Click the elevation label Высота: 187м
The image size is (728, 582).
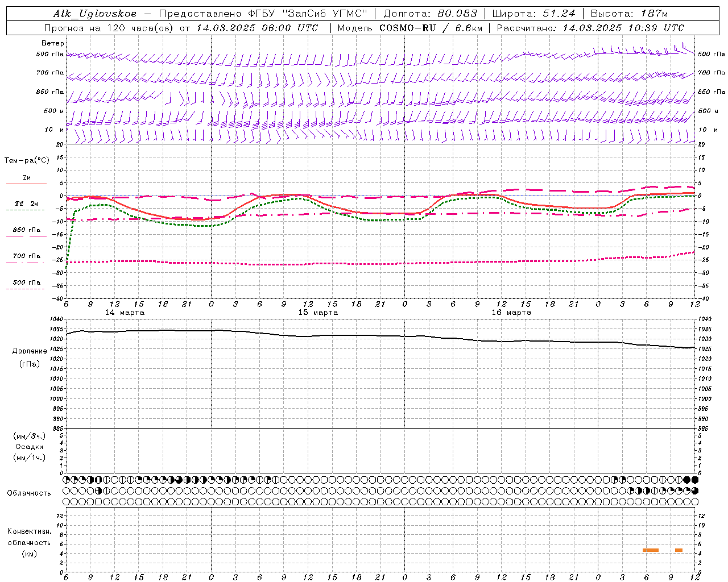(629, 14)
